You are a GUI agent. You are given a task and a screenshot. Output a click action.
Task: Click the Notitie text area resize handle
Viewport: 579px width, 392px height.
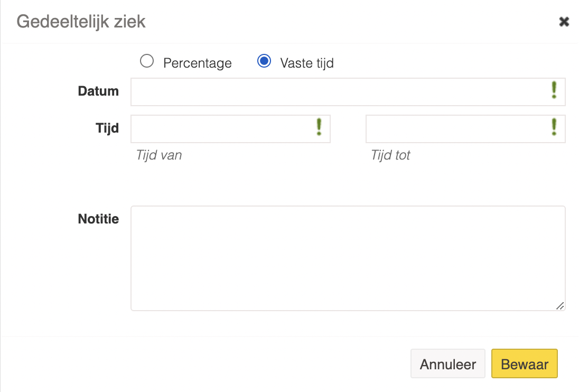pyautogui.click(x=560, y=306)
